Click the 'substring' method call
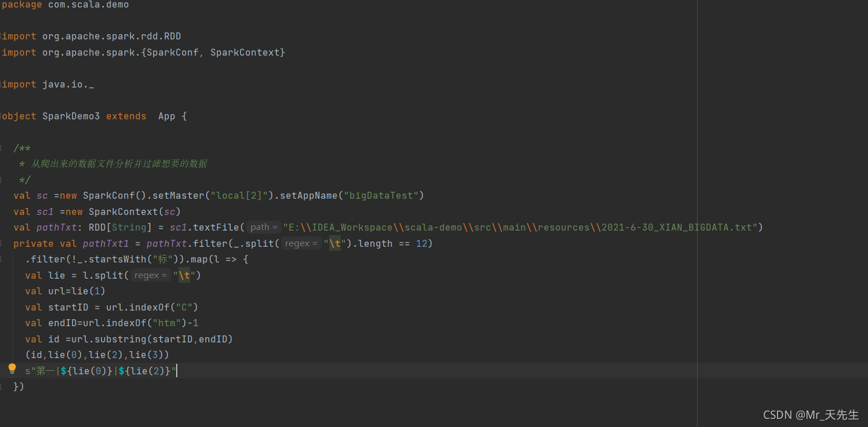The width and height of the screenshot is (868, 427). click(x=121, y=340)
